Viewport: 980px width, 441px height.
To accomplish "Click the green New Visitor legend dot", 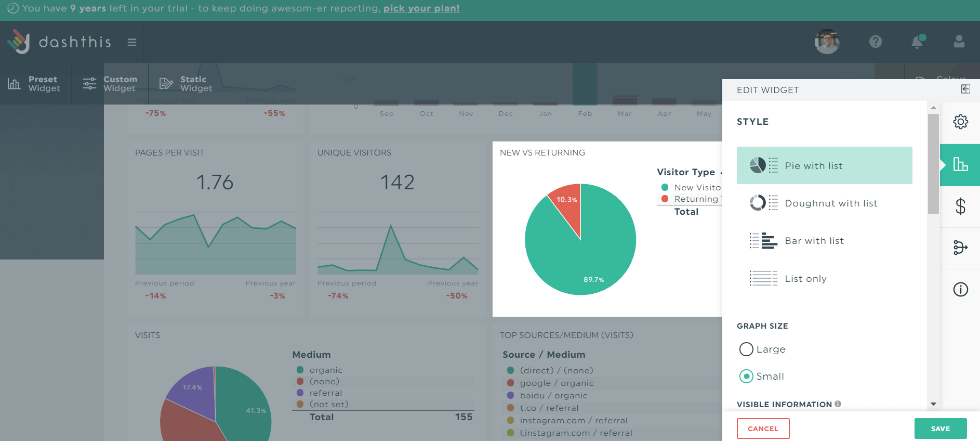I will [x=665, y=187].
